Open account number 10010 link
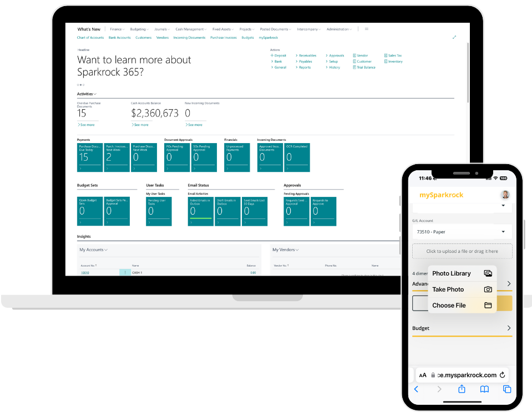532x417 pixels. click(x=85, y=273)
